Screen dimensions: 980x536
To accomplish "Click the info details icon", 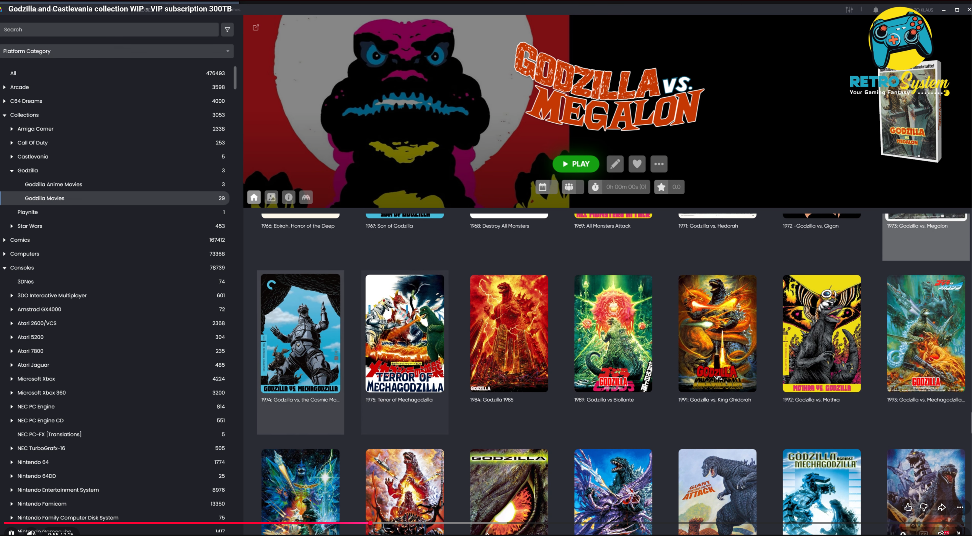I will pyautogui.click(x=288, y=197).
